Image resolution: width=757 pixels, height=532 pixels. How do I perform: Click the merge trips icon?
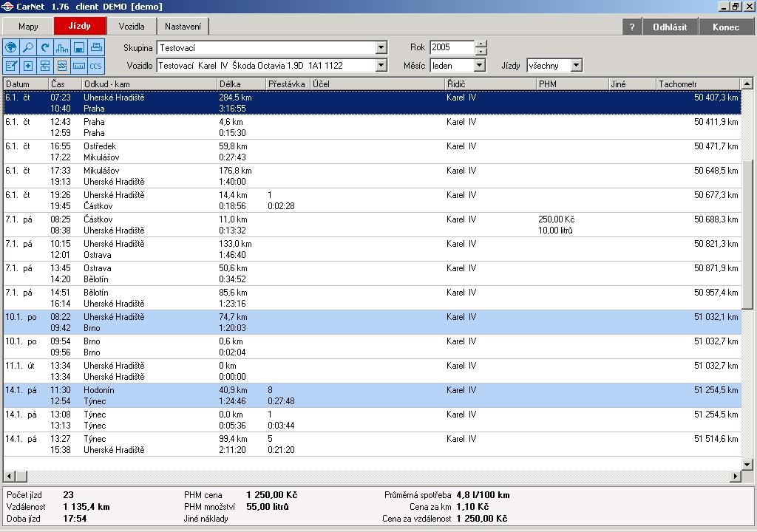coord(45,65)
